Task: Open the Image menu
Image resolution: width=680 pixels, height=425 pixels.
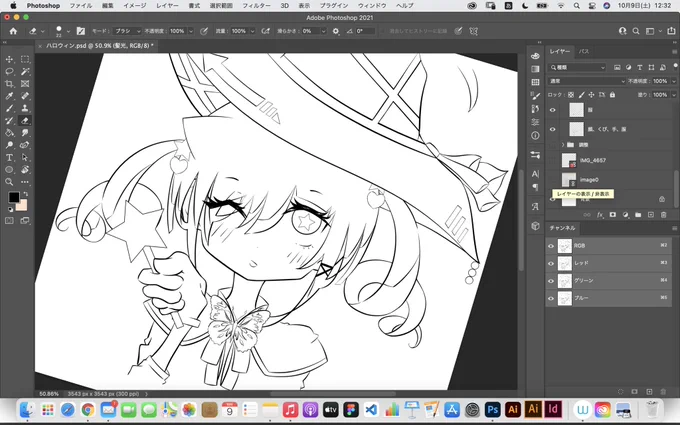Action: 134,6
